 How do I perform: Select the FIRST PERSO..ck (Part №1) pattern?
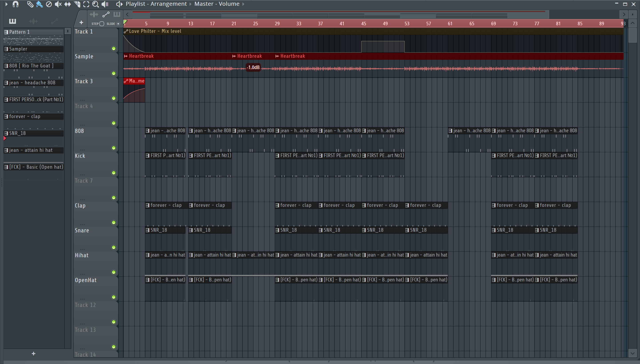(34, 99)
